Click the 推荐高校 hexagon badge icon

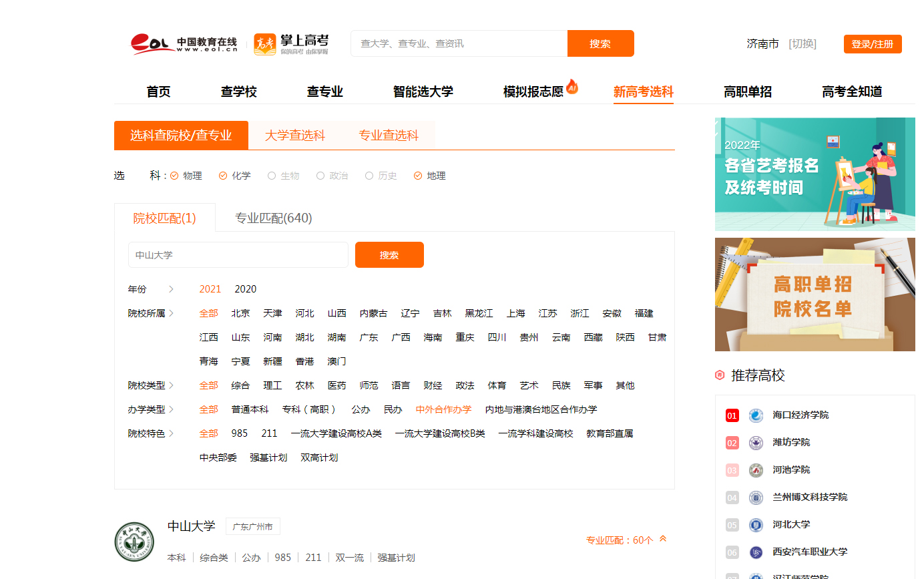point(720,376)
